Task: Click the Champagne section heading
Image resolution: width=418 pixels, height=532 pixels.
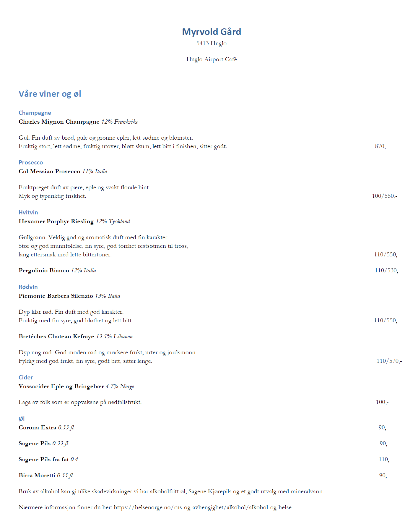Action: [35, 113]
